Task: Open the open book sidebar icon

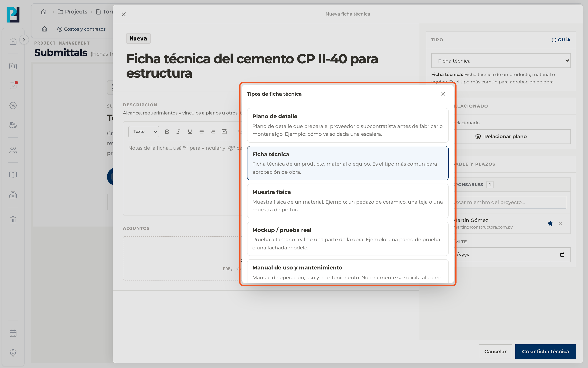Action: coord(13,175)
